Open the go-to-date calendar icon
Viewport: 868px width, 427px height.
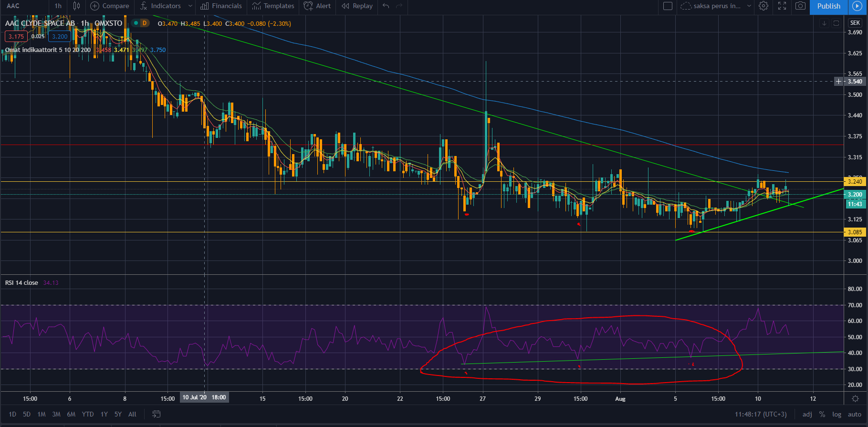click(x=156, y=414)
